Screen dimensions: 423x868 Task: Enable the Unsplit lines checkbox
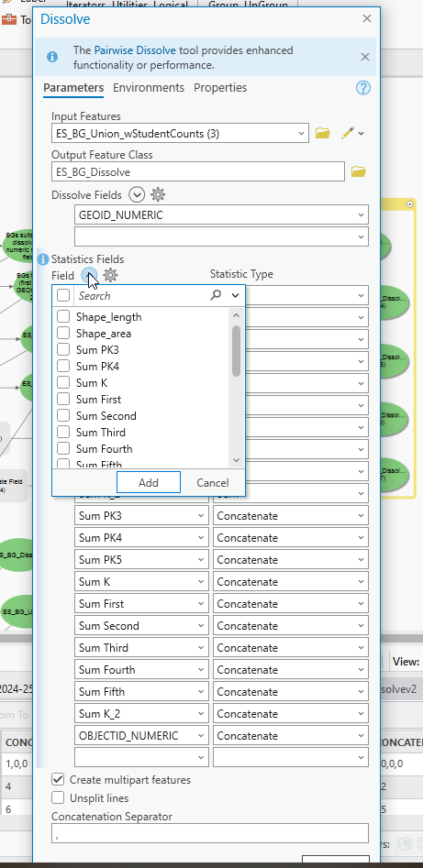point(58,797)
